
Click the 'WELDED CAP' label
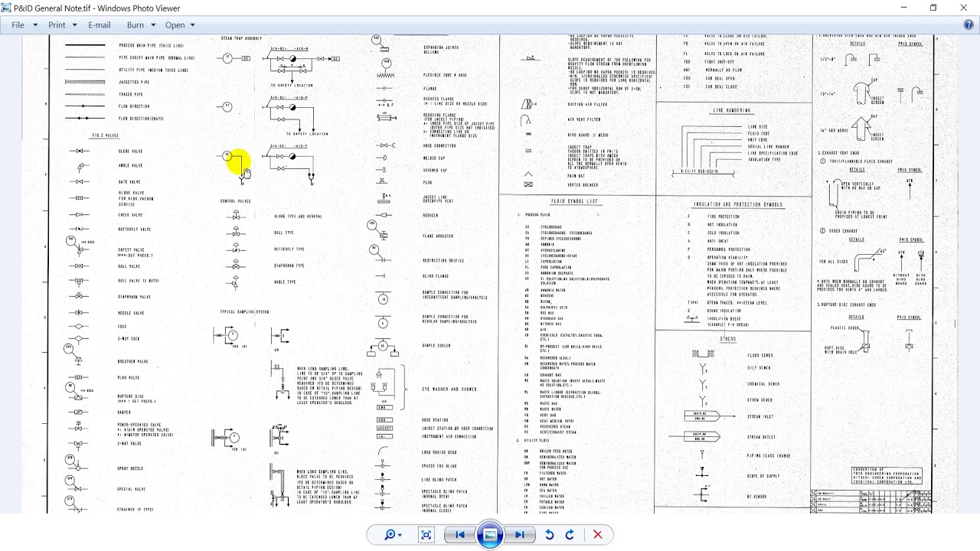434,158
